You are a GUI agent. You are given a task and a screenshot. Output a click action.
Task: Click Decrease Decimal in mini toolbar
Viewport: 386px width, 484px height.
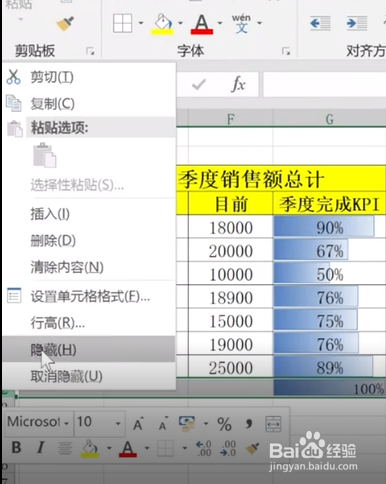(x=228, y=448)
